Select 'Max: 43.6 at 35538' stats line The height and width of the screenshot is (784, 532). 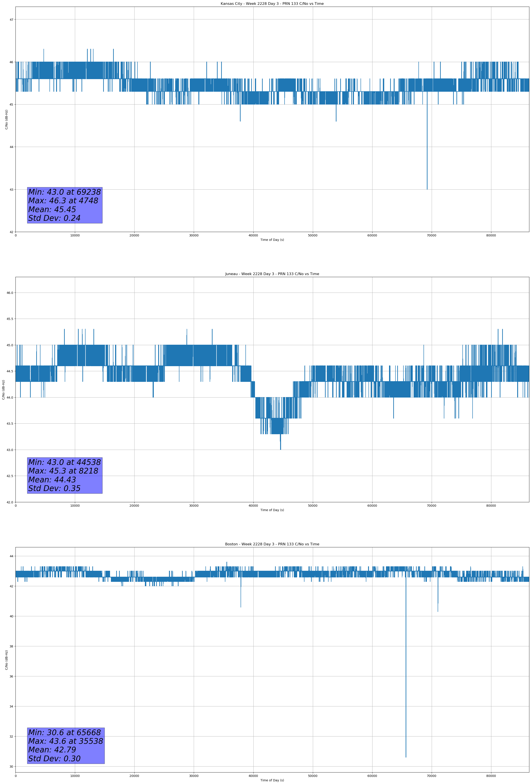pyautogui.click(x=65, y=741)
